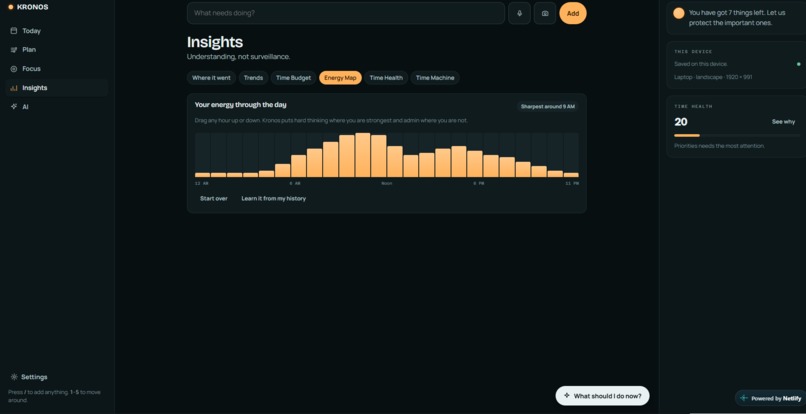Click the 'THIS DEVICE' card label
This screenshot has height=414, width=806.
click(693, 52)
